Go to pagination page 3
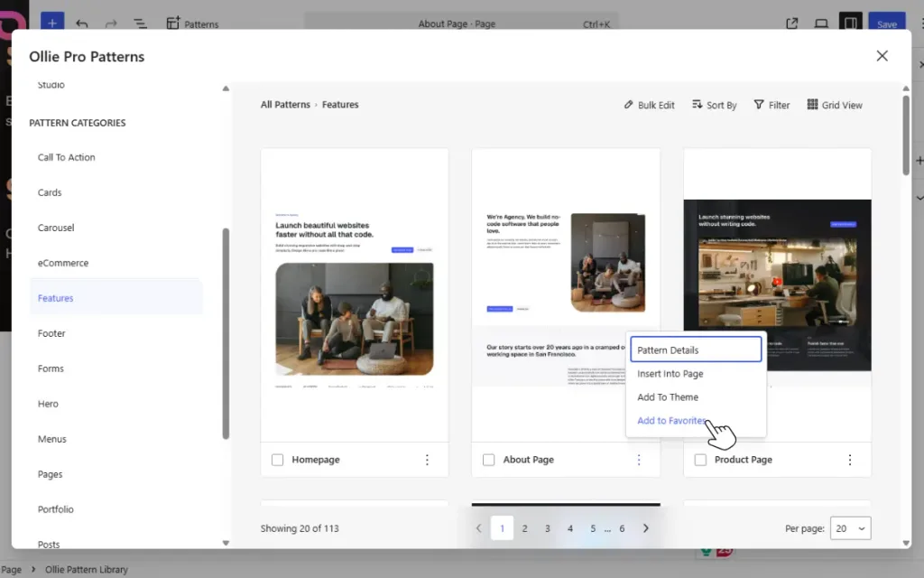Screen dimensions: 924x578 click(x=548, y=528)
